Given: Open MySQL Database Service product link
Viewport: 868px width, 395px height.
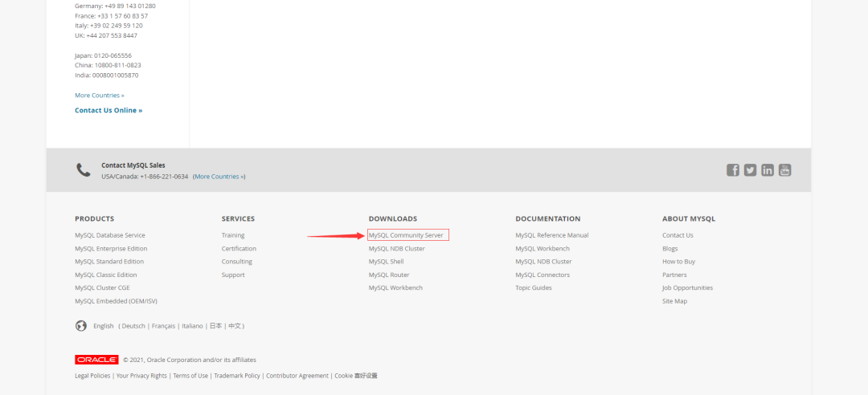Looking at the screenshot, I should pos(109,235).
